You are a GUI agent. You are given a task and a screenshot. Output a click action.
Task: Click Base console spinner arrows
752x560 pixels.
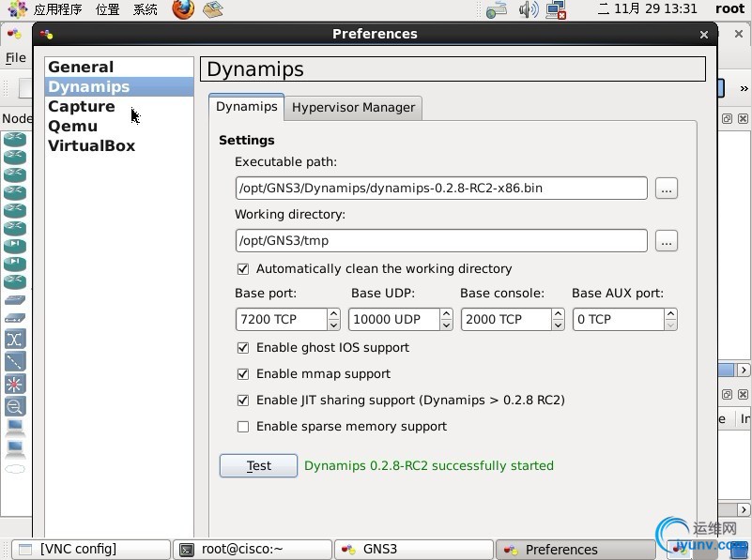point(559,320)
